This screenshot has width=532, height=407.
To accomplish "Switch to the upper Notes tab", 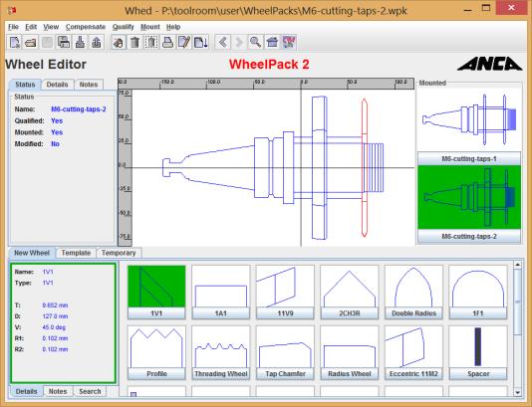I will tap(89, 85).
